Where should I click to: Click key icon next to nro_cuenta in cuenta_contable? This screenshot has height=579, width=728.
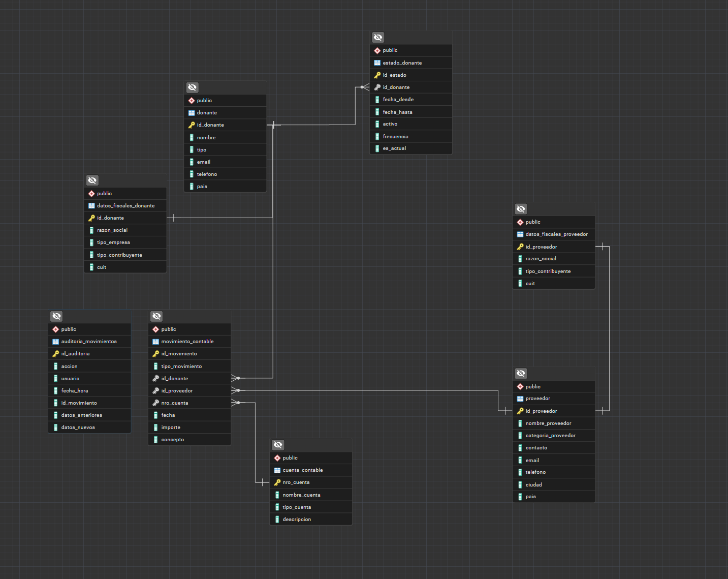point(277,482)
